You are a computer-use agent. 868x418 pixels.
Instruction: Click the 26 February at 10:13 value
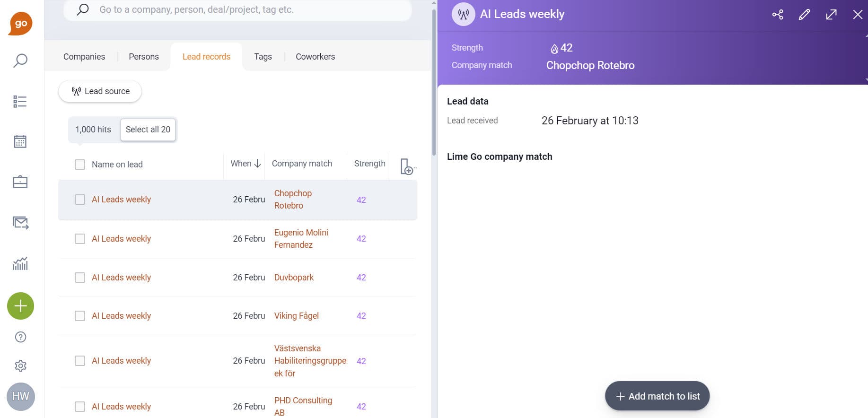(590, 121)
